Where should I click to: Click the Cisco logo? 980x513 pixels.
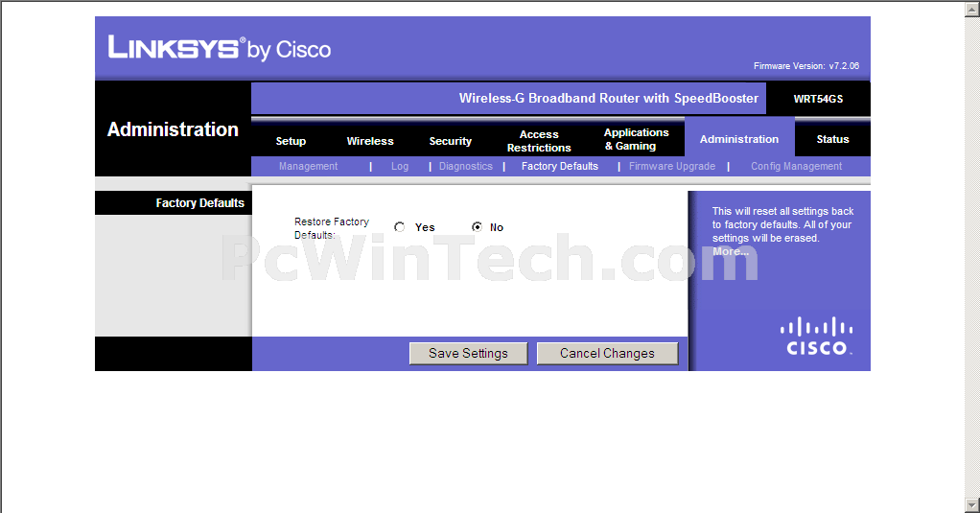tap(816, 337)
